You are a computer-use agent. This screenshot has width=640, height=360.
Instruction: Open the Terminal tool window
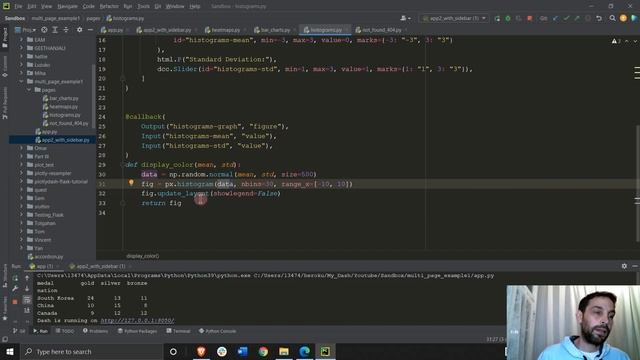178,331
